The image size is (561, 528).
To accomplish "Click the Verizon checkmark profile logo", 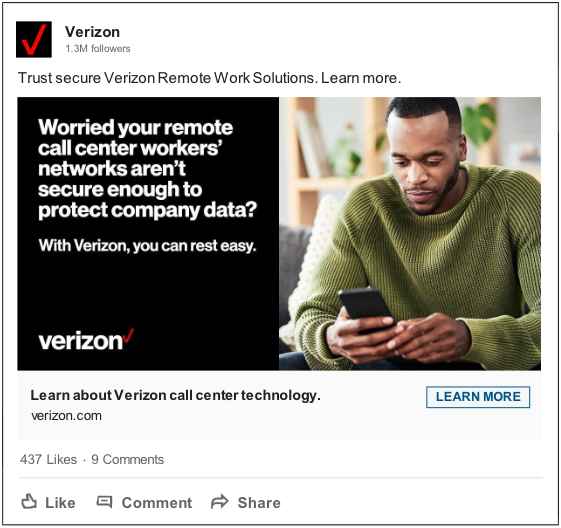I will (x=34, y=39).
